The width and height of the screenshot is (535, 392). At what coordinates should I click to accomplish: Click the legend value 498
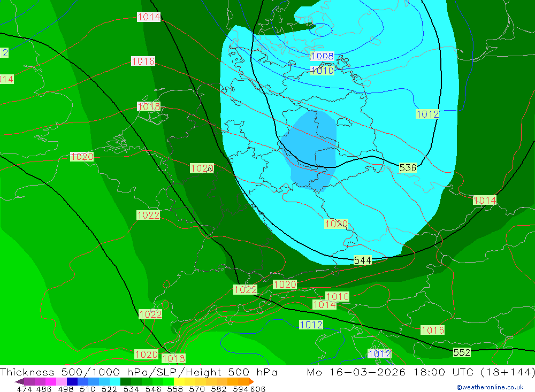click(65, 389)
